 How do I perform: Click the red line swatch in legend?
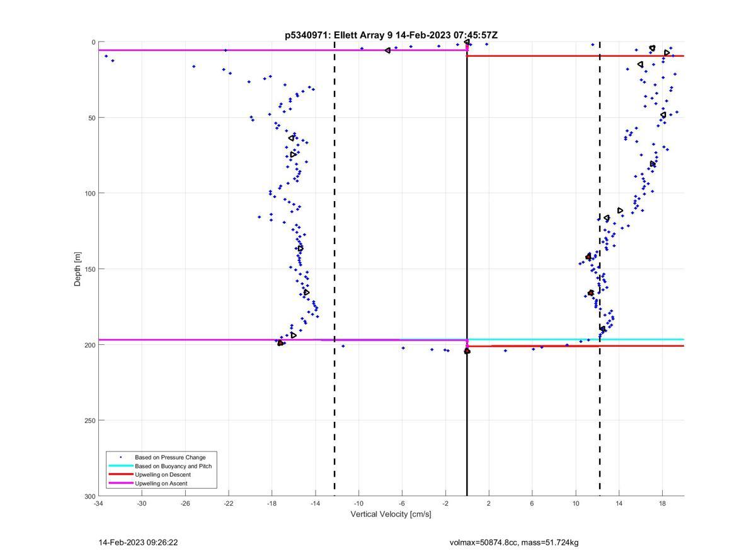click(x=120, y=475)
